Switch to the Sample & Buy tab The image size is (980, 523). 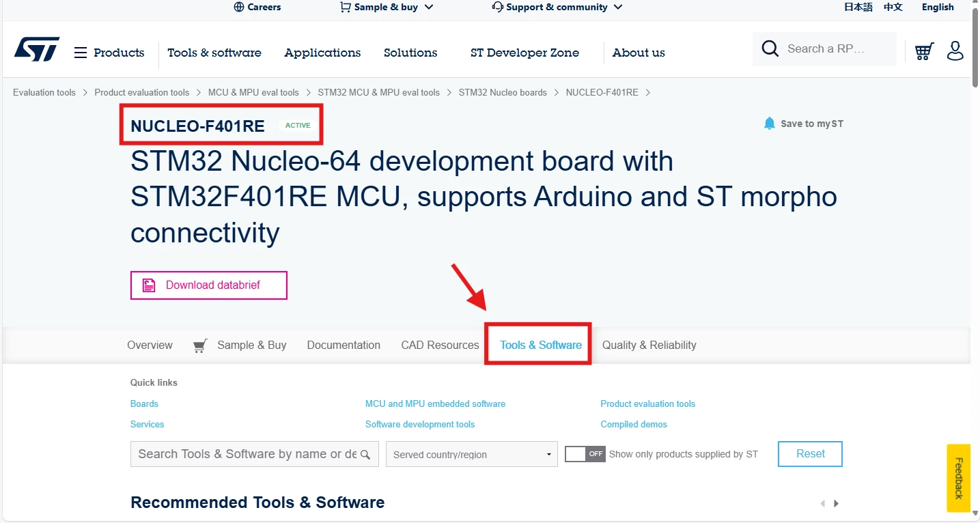(x=251, y=345)
